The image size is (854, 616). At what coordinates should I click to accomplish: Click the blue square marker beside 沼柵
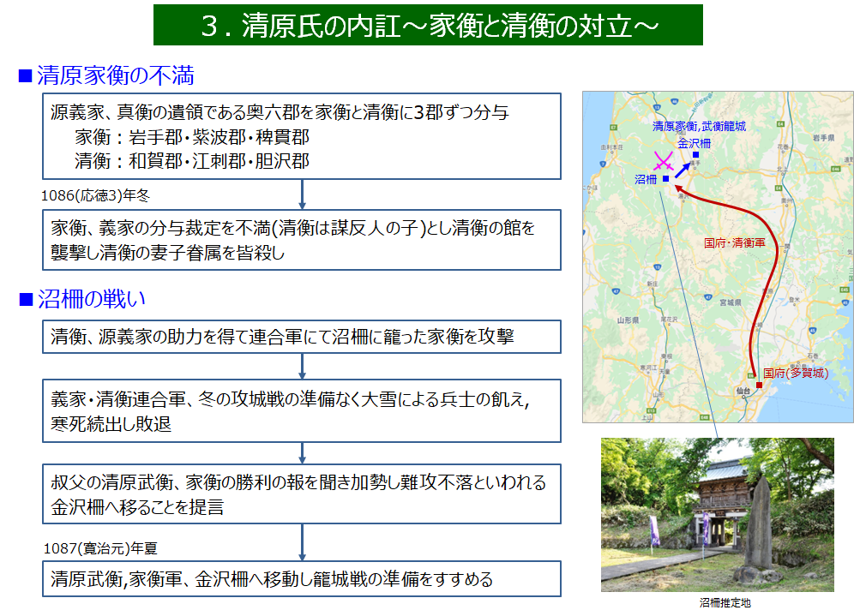665,179
